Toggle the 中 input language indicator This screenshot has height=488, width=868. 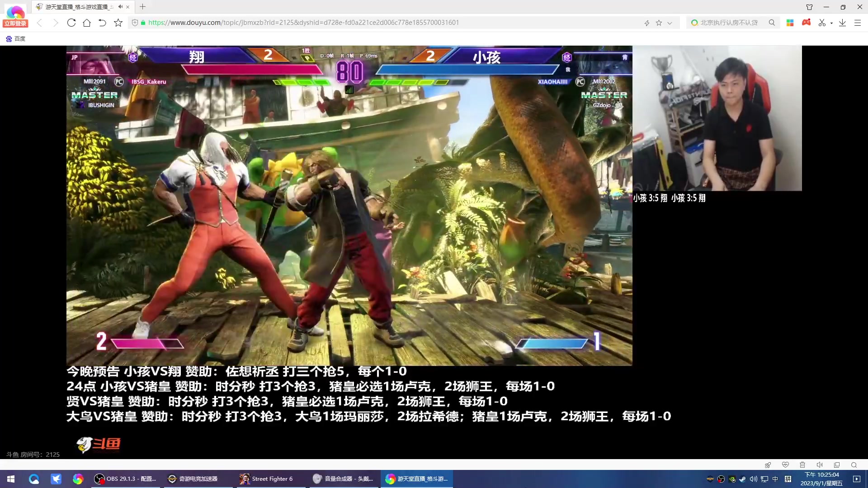(775, 479)
